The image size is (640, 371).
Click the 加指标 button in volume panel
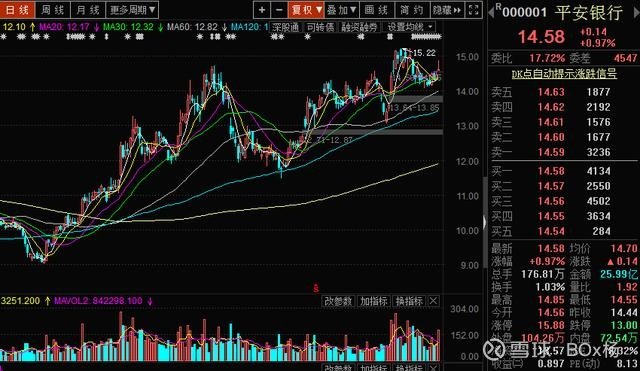(x=373, y=301)
